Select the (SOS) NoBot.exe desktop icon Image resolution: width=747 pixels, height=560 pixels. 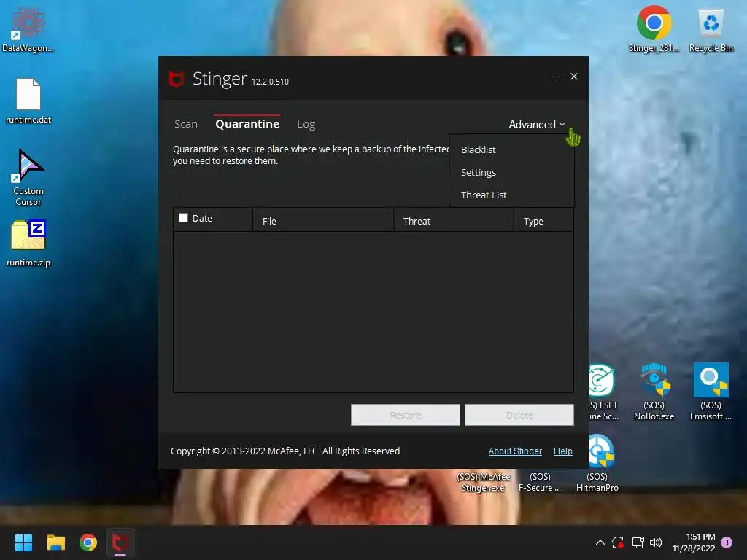click(654, 392)
